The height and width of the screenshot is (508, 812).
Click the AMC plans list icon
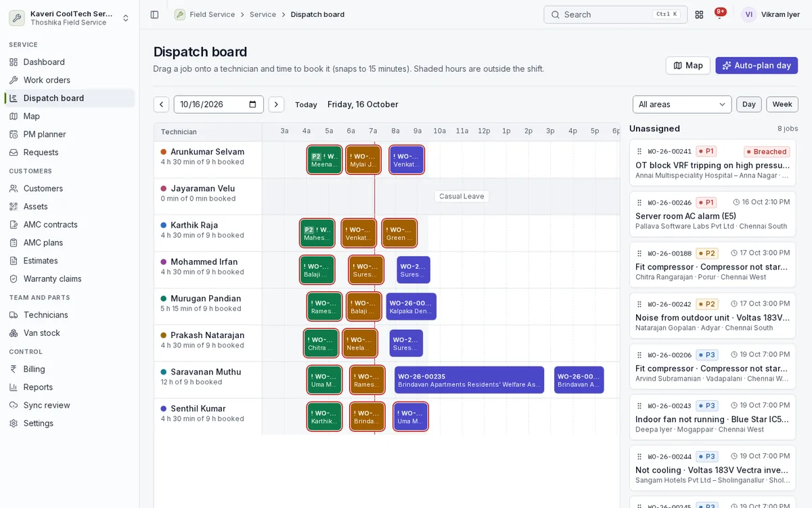pyautogui.click(x=14, y=242)
